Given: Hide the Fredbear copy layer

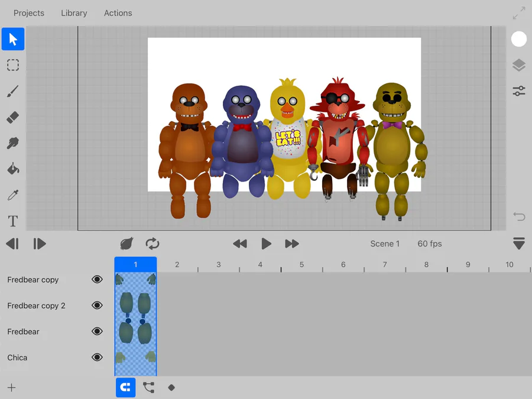Looking at the screenshot, I should click(x=97, y=279).
